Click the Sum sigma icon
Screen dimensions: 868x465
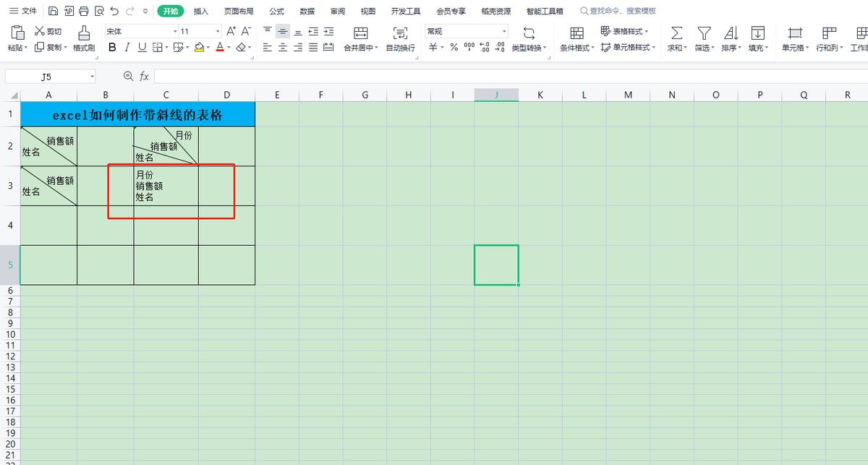(x=676, y=33)
